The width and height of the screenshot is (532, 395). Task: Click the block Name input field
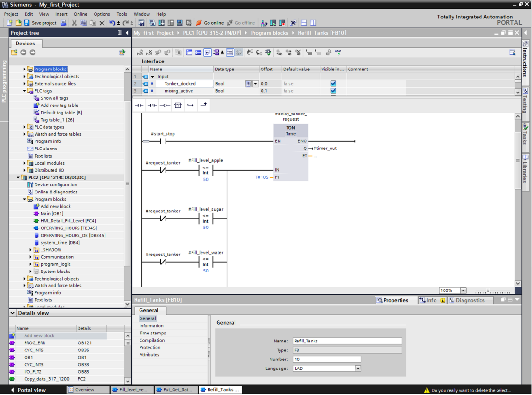click(x=347, y=341)
